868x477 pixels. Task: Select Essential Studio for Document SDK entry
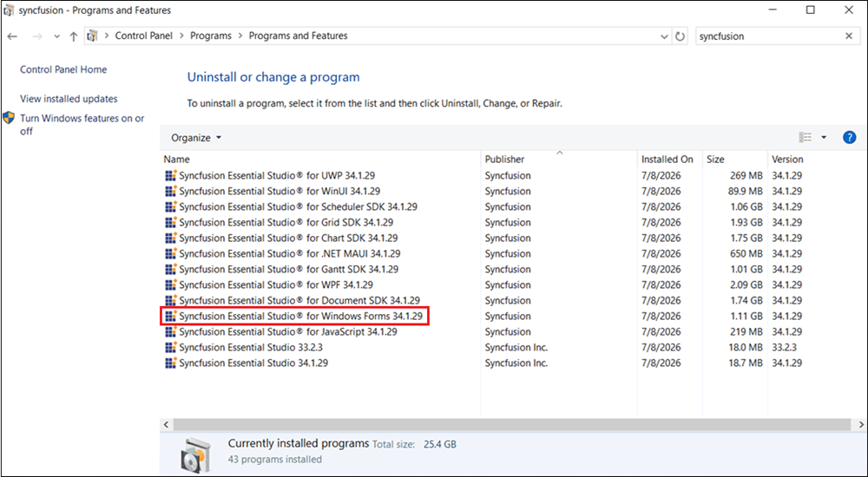pyautogui.click(x=299, y=300)
